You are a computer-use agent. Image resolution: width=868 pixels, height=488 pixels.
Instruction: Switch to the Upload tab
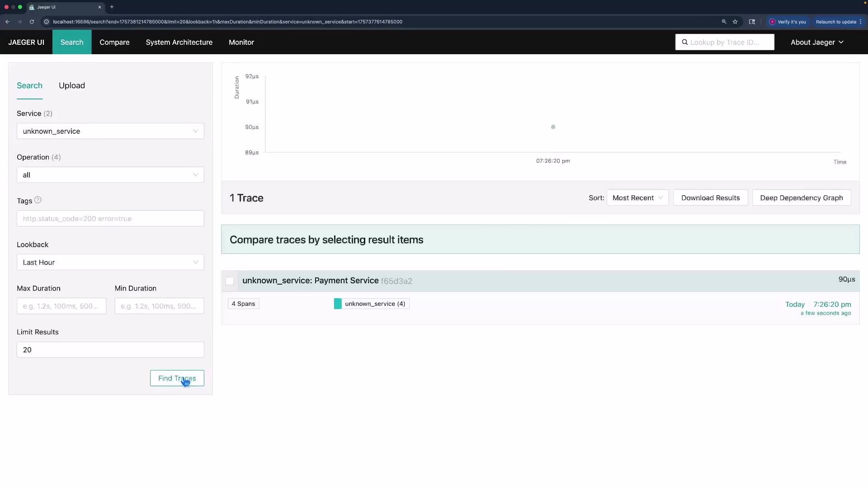click(x=72, y=85)
